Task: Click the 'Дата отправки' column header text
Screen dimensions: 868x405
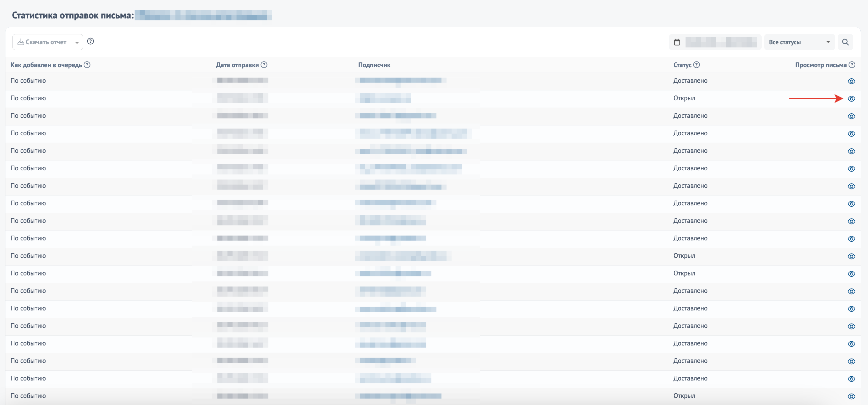Action: point(237,65)
